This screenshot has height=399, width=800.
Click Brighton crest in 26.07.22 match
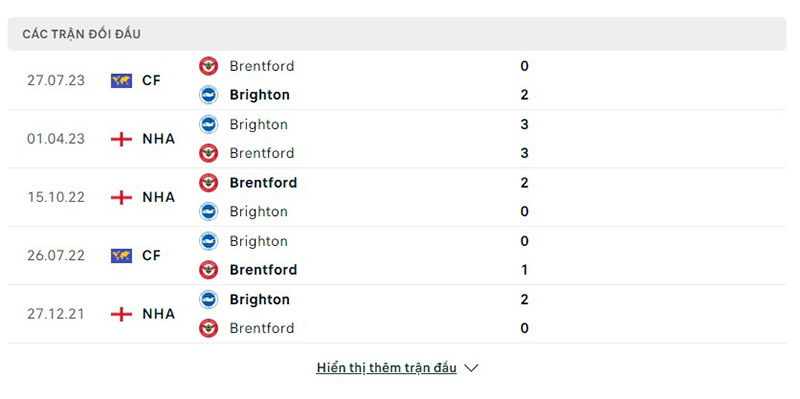click(x=209, y=241)
